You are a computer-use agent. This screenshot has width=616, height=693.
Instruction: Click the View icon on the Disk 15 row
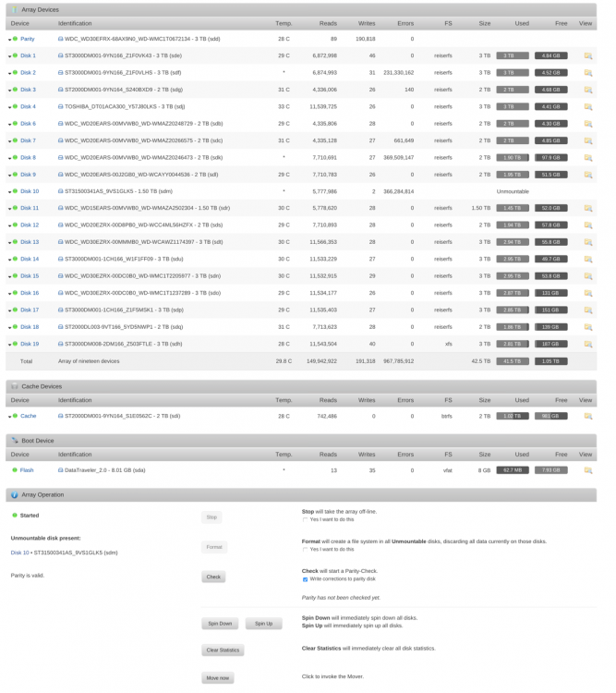(588, 275)
